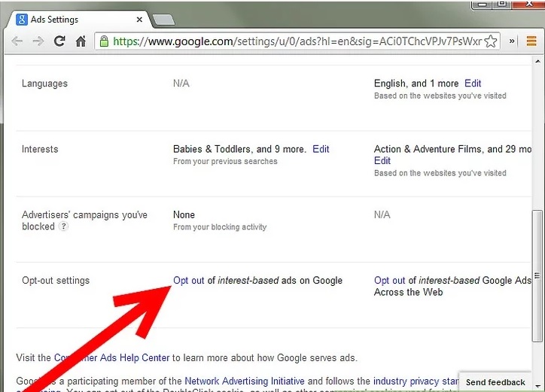Click the Send feedback button

pos(495,382)
